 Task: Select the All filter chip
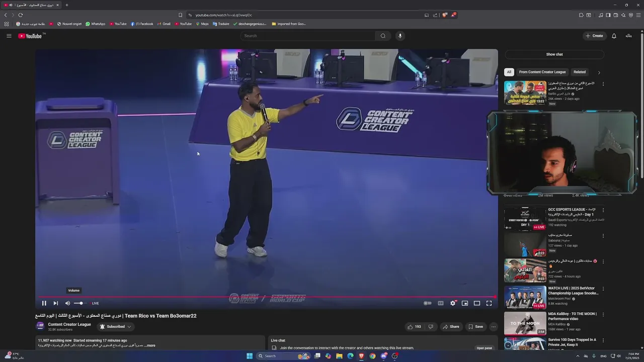(509, 72)
